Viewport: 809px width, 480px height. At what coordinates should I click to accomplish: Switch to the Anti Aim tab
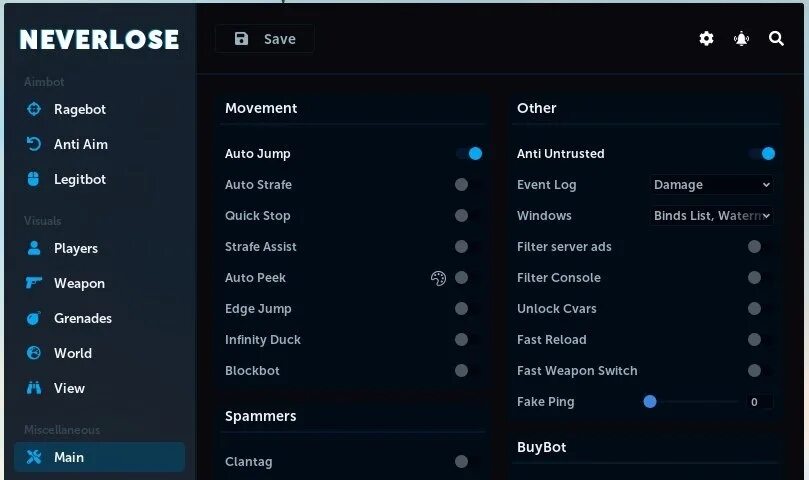99,144
